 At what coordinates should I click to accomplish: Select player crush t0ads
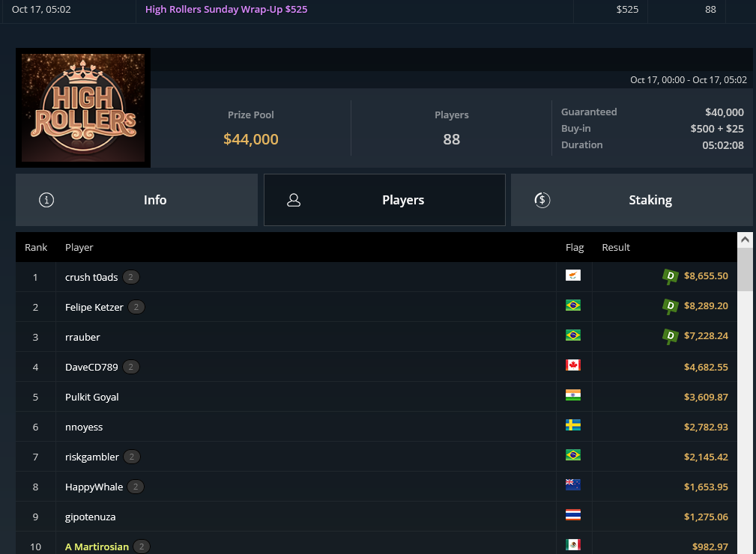coord(91,277)
